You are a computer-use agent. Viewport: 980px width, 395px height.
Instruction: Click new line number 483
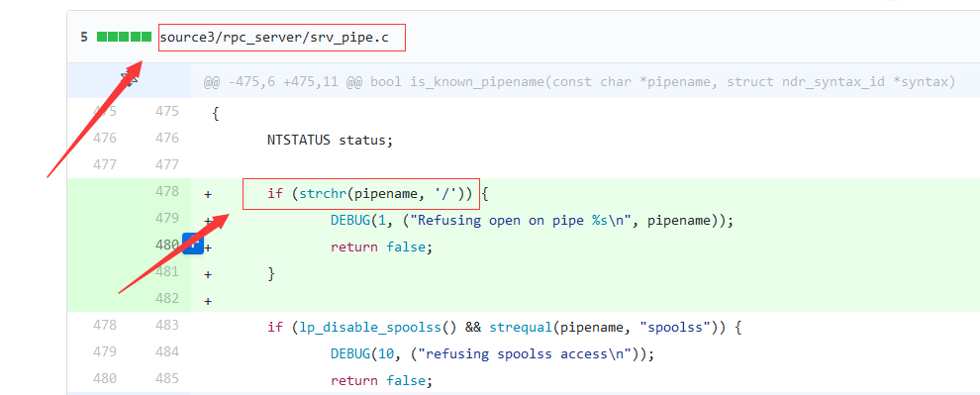[167, 326]
